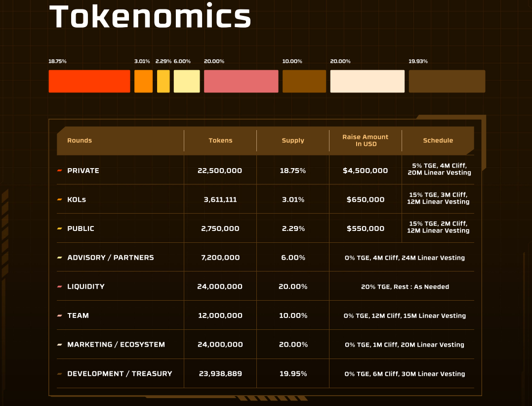Screen dimensions: 532x406
Task: Click the Tokens column header
Action: click(x=220, y=140)
